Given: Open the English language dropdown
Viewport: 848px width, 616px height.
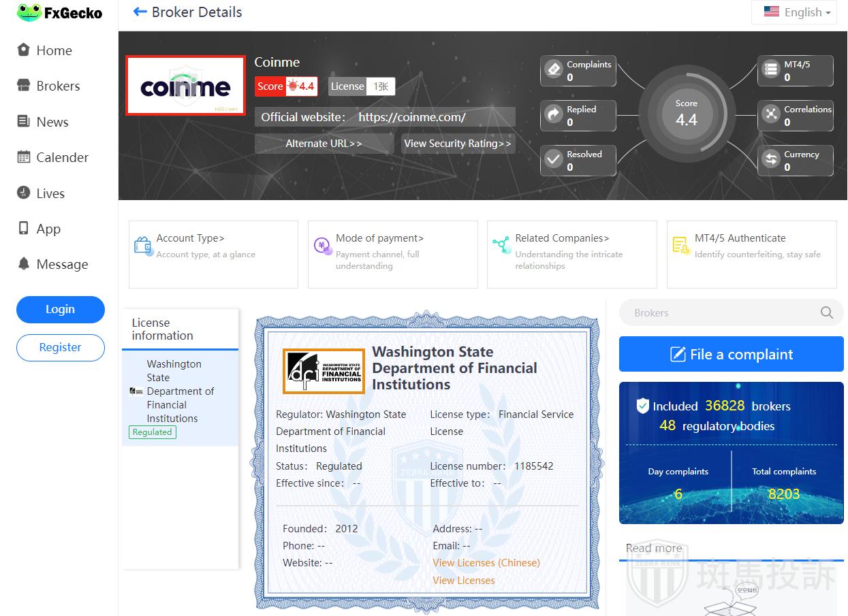Looking at the screenshot, I should click(794, 12).
